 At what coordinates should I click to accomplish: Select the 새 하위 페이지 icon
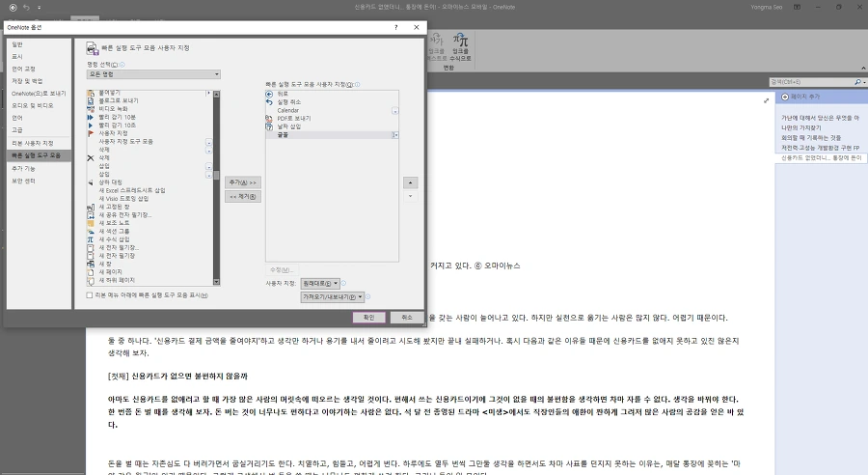coord(91,280)
